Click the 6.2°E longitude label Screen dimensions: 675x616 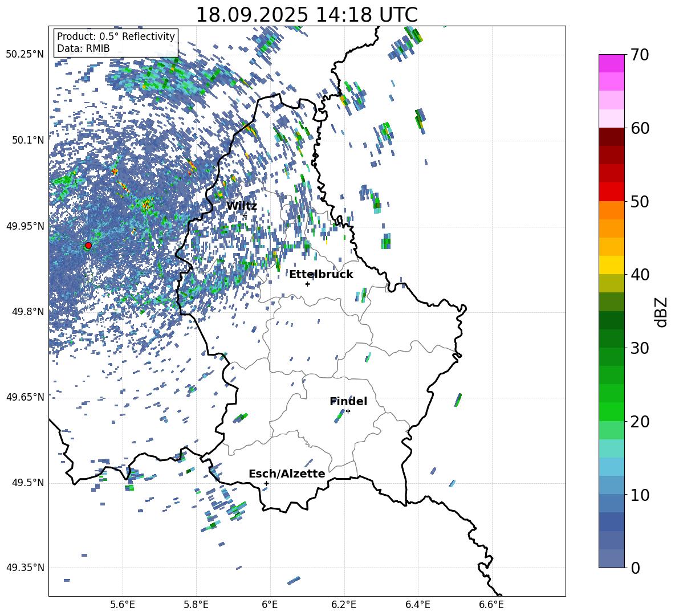344,605
